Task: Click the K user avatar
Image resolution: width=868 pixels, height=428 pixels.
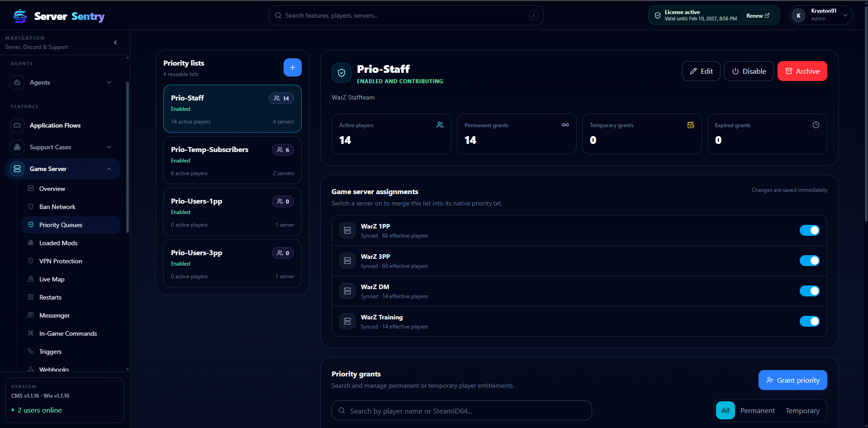Action: [x=799, y=15]
